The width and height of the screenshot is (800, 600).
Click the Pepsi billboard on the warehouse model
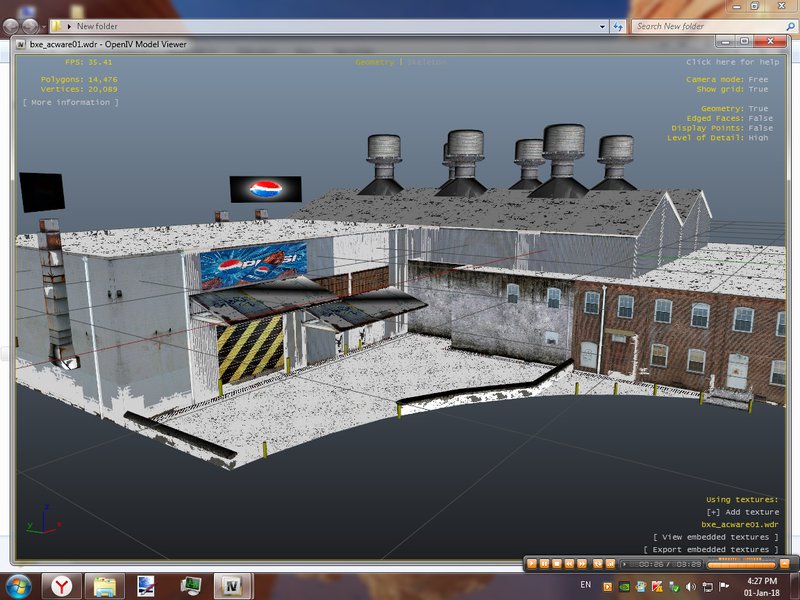point(254,265)
